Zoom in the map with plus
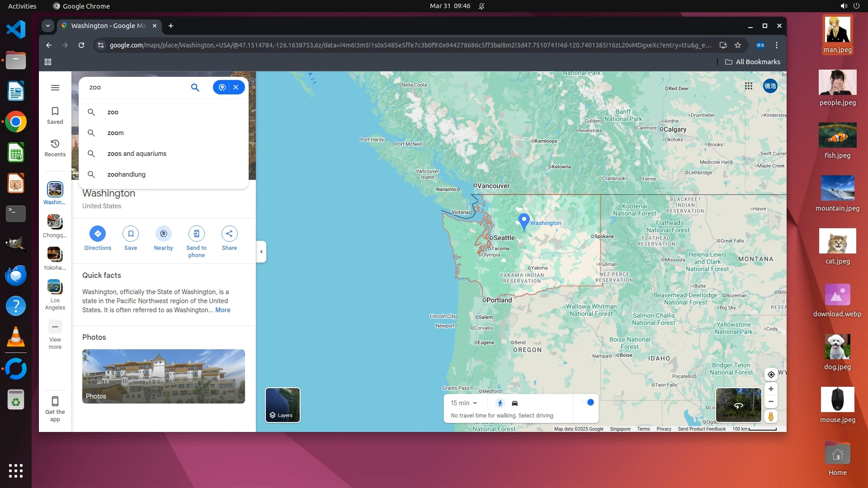The width and height of the screenshot is (868, 488). 771,389
